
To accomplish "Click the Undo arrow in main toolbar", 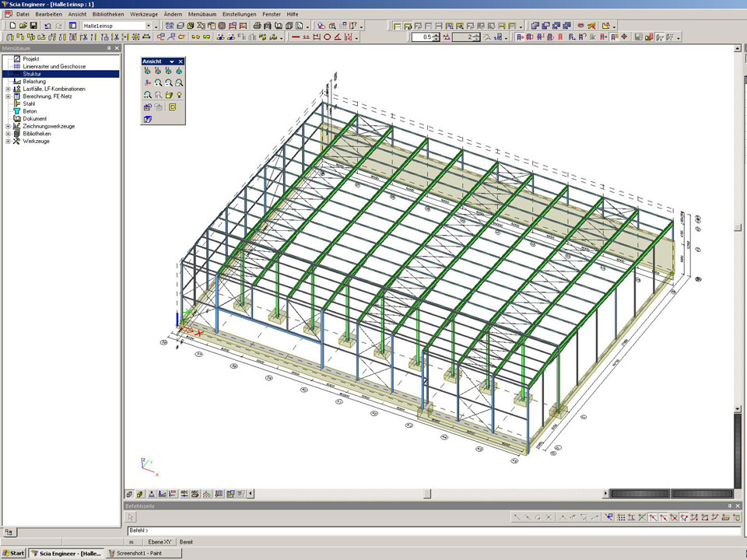I will (47, 26).
